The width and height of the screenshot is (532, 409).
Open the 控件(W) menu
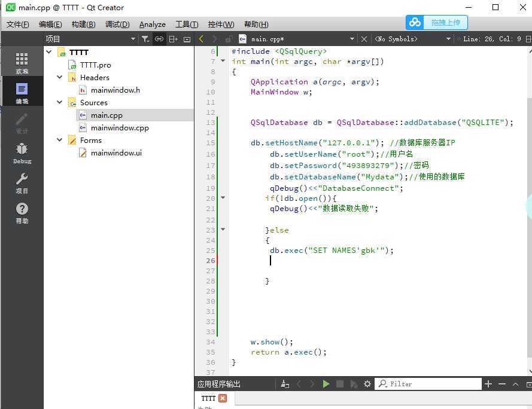[x=221, y=24]
